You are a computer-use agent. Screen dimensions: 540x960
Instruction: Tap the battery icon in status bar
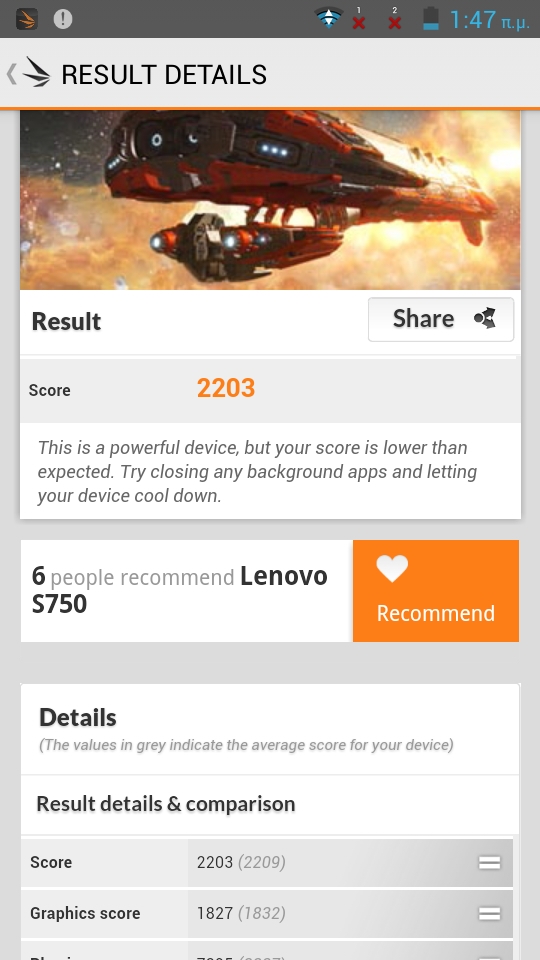click(431, 18)
